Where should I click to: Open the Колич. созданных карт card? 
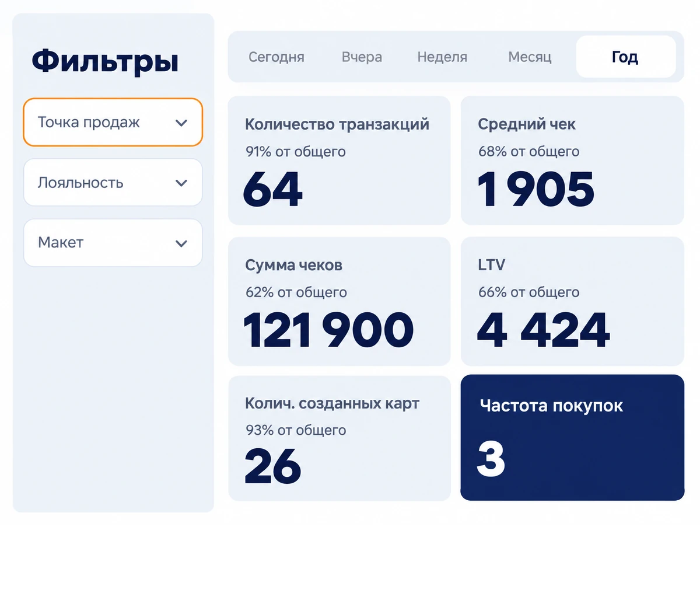pyautogui.click(x=339, y=438)
